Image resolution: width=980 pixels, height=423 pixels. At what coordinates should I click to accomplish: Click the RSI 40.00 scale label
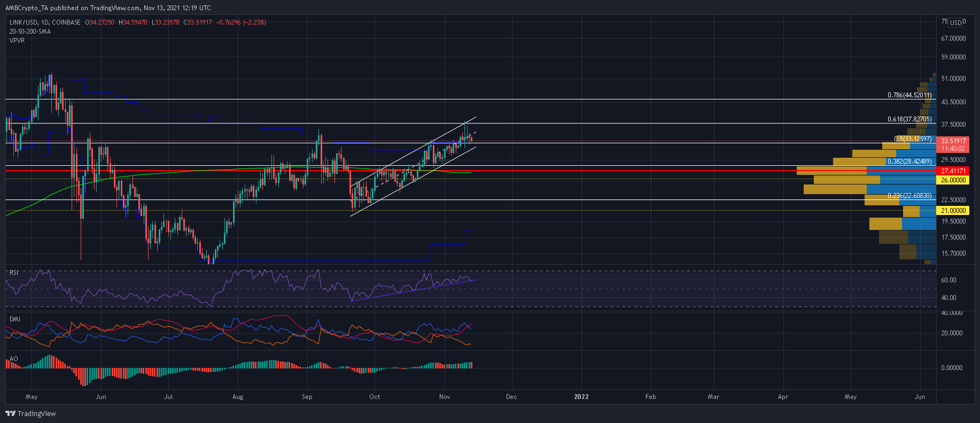[x=948, y=298]
